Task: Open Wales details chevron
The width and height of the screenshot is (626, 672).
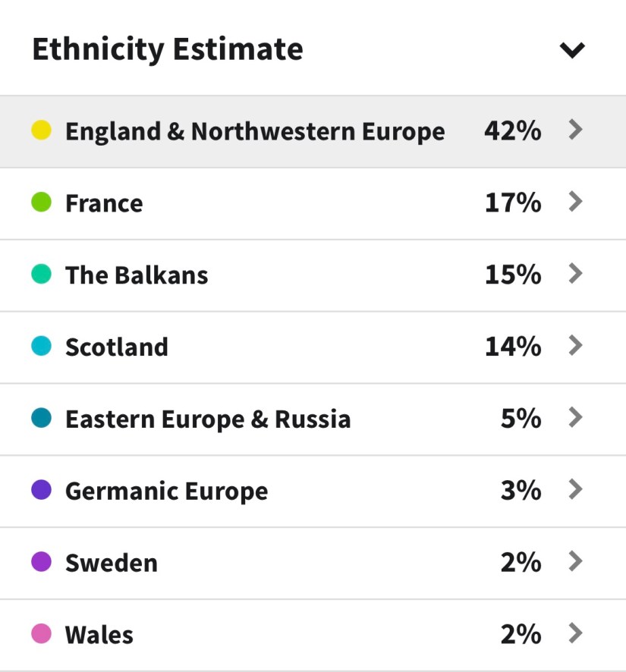Action: click(x=576, y=633)
